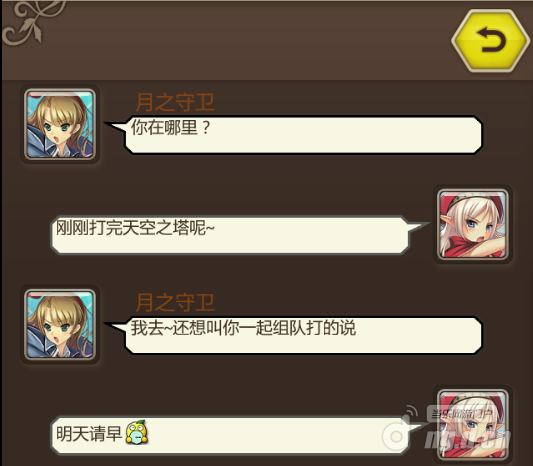Image resolution: width=533 pixels, height=466 pixels.
Task: Click the first 月之守卫 player name
Action: (175, 102)
